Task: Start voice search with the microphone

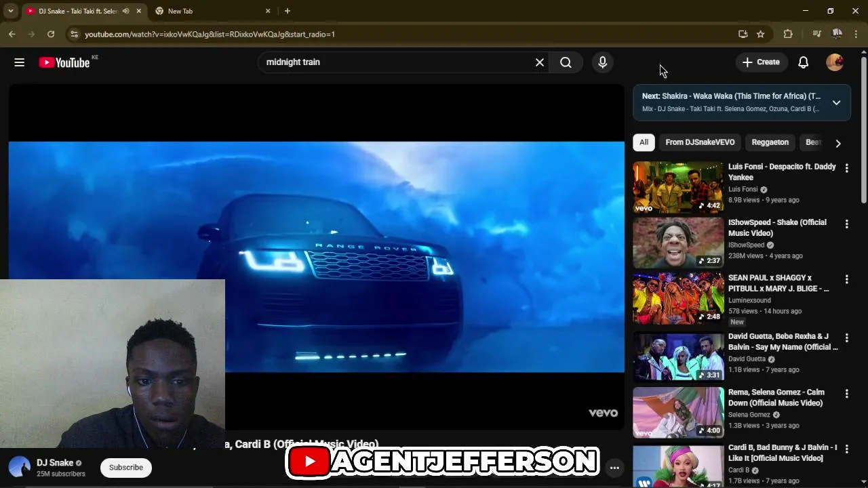Action: pyautogui.click(x=602, y=62)
